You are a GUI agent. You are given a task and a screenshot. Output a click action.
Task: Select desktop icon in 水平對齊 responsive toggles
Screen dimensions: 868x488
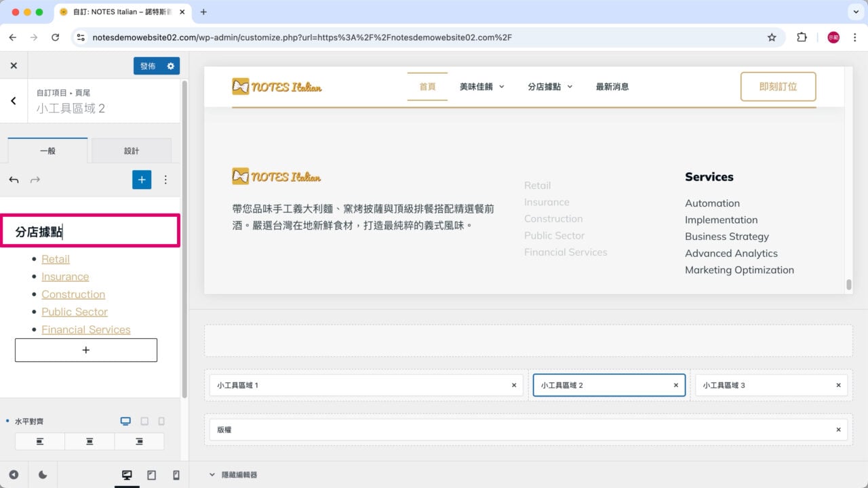[x=125, y=421]
